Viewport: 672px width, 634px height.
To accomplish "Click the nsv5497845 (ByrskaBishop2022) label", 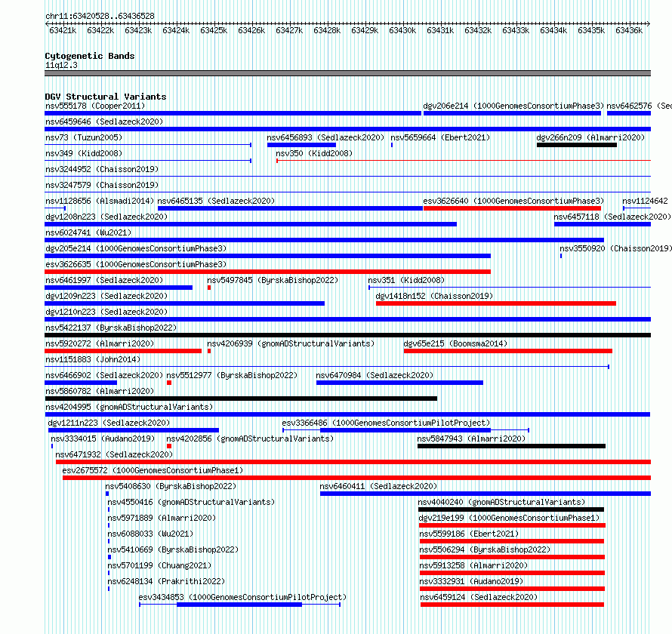I will (x=273, y=280).
